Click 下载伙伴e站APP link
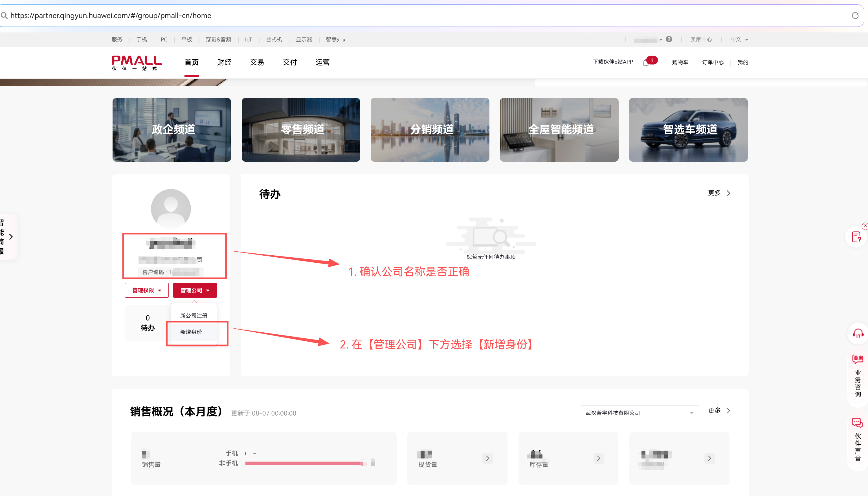Screen dimensions: 868x496 pos(613,62)
